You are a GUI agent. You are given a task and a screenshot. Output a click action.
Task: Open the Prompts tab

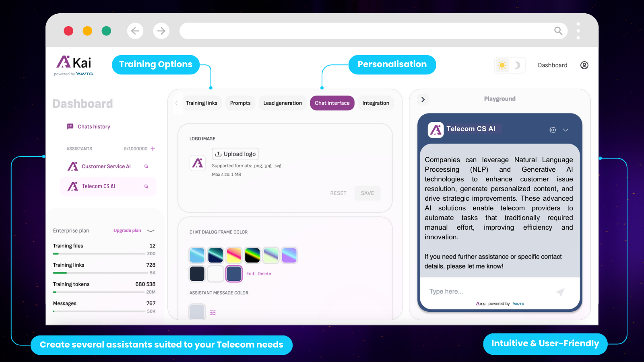tap(240, 103)
